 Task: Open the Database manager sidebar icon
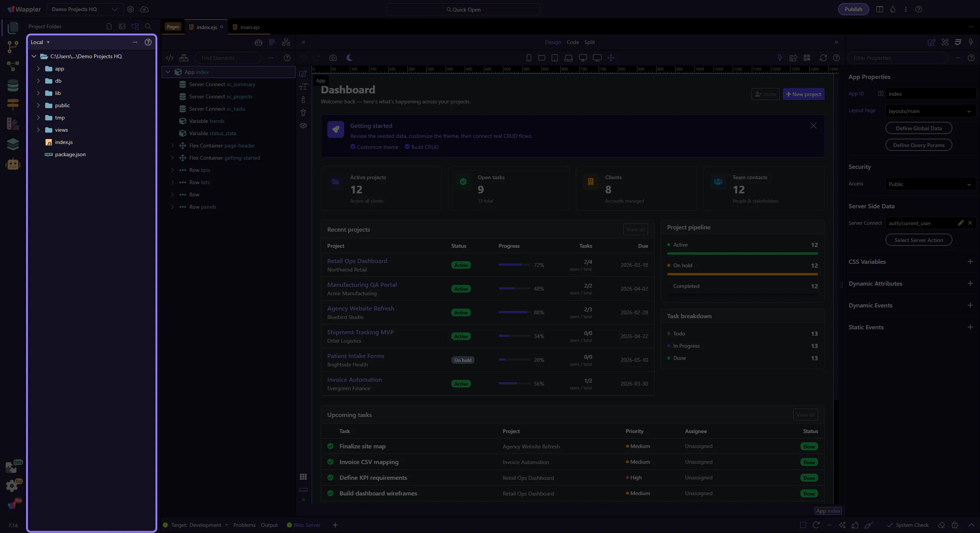pos(13,85)
